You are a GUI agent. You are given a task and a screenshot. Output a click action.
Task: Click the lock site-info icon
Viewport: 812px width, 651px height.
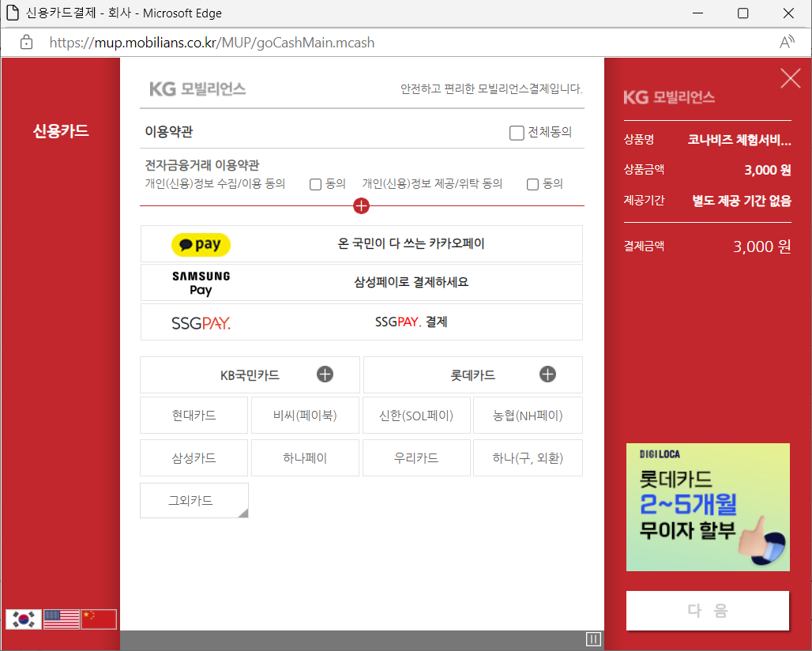tap(26, 43)
